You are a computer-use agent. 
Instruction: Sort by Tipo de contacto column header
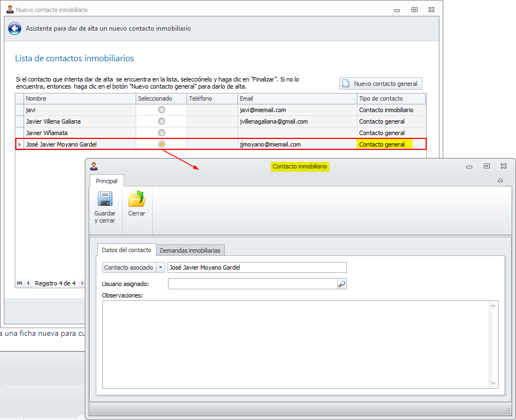tap(391, 98)
